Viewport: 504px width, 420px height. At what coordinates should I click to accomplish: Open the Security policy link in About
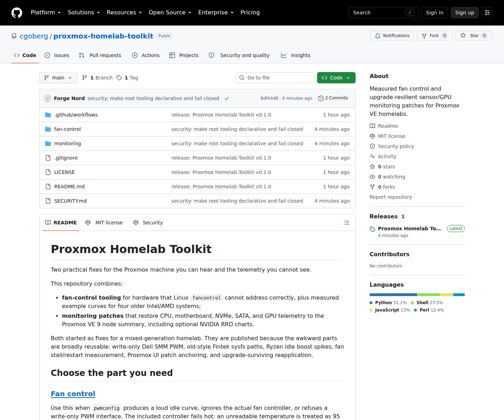click(x=392, y=146)
